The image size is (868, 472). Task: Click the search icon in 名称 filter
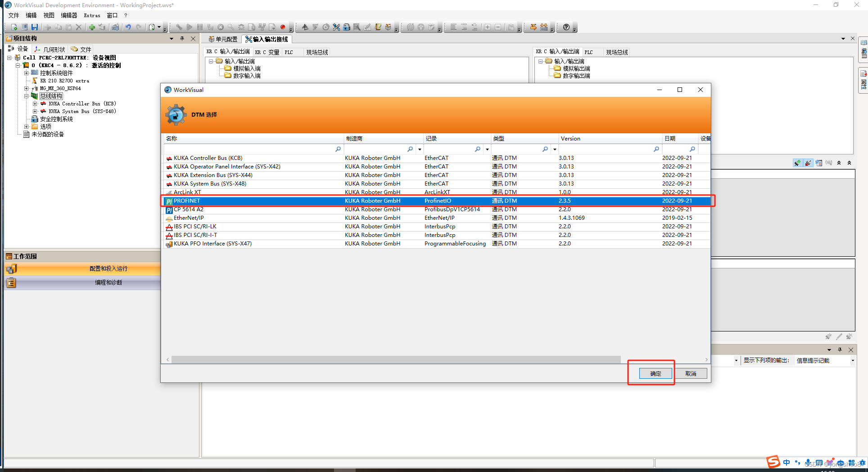tap(338, 149)
